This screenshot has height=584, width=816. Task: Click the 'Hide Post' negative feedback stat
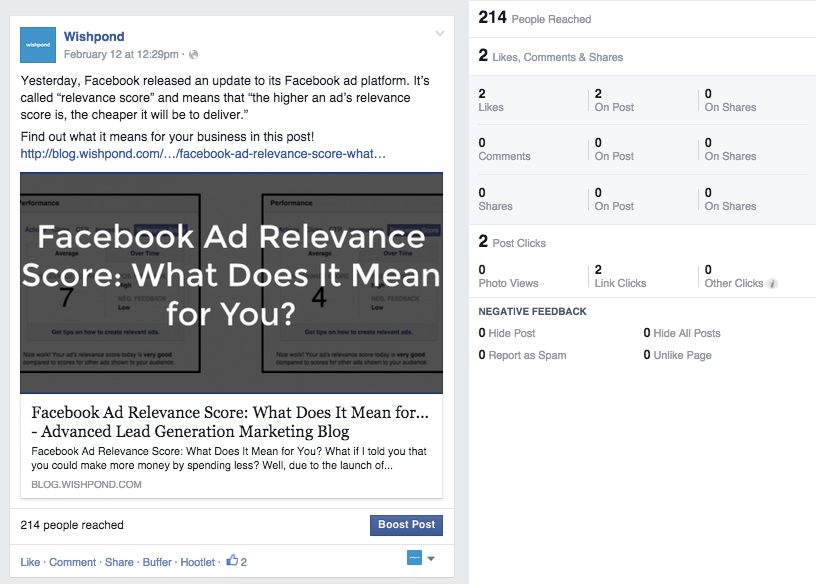coord(507,333)
